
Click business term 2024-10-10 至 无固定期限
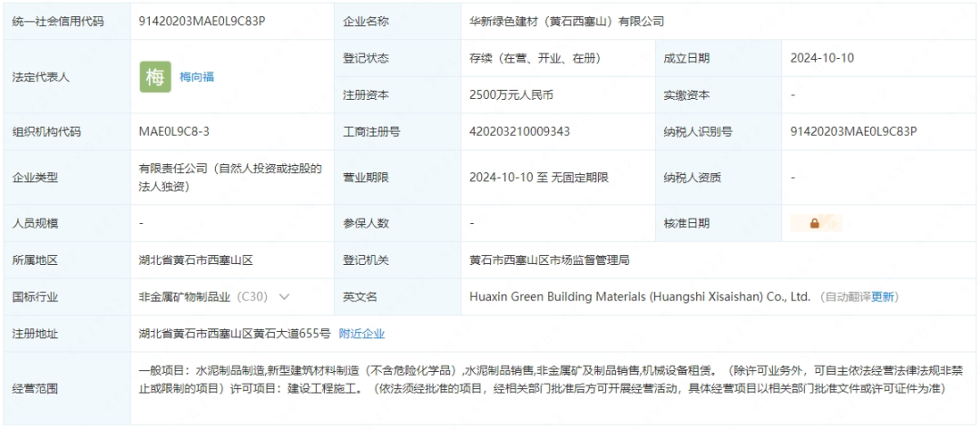tap(539, 178)
